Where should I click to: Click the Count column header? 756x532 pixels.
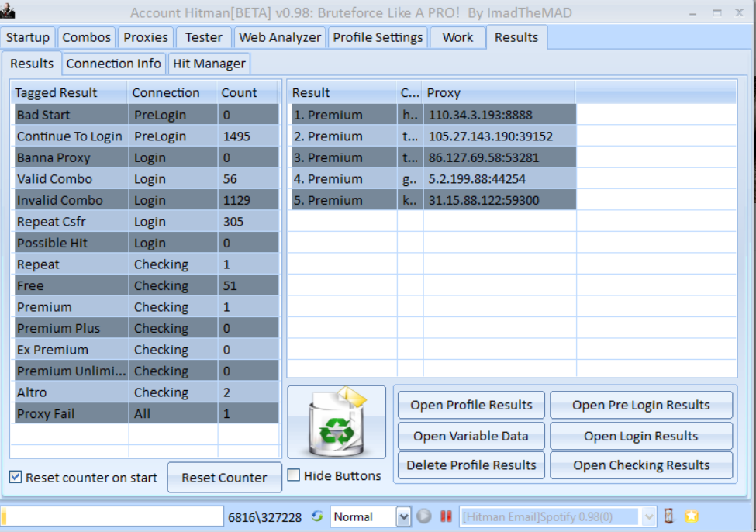point(247,92)
